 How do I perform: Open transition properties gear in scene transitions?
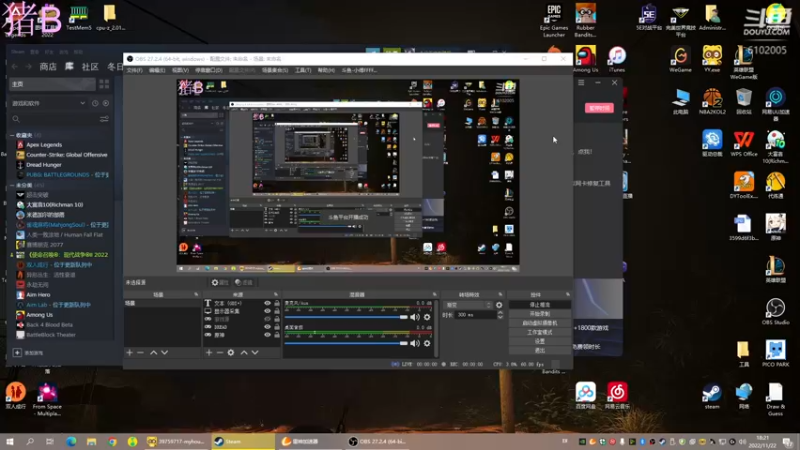(499, 305)
